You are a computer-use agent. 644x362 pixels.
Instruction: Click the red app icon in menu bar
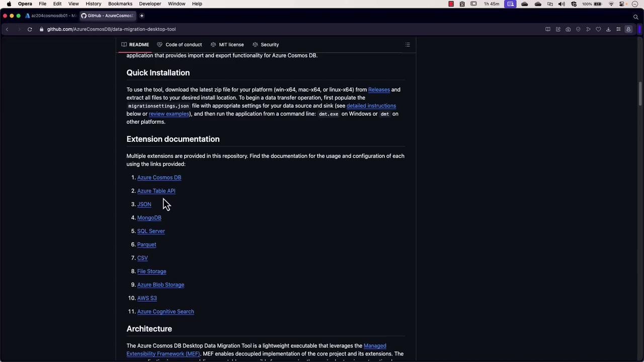click(x=451, y=4)
